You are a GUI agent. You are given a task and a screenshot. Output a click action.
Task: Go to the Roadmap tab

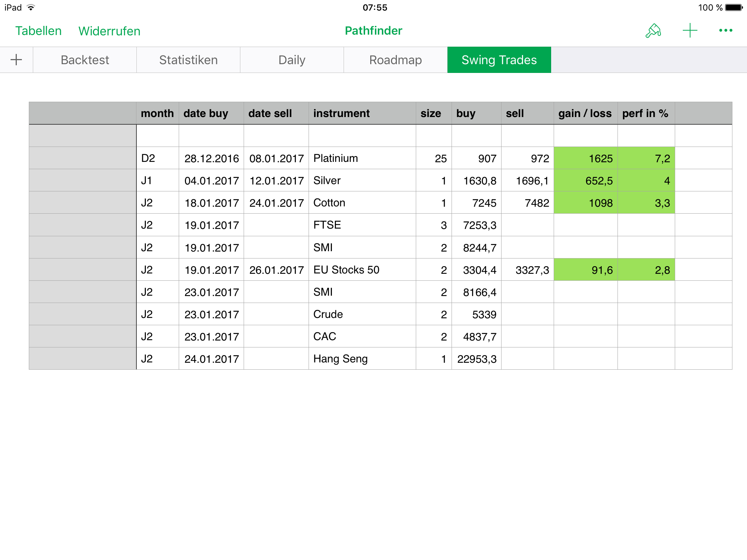[395, 60]
